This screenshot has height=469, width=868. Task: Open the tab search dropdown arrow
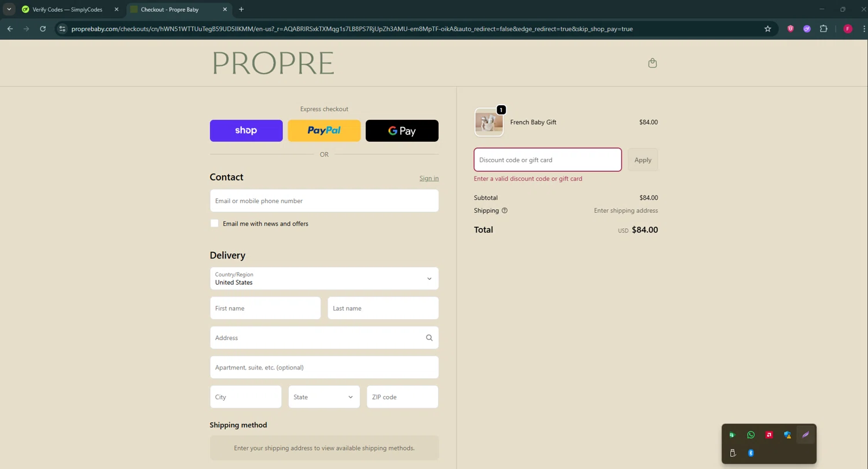click(x=9, y=9)
